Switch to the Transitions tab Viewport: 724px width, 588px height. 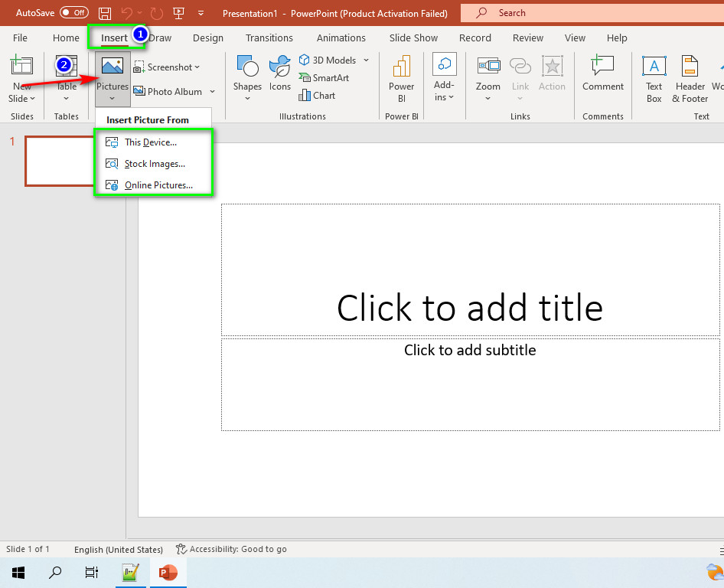click(269, 38)
